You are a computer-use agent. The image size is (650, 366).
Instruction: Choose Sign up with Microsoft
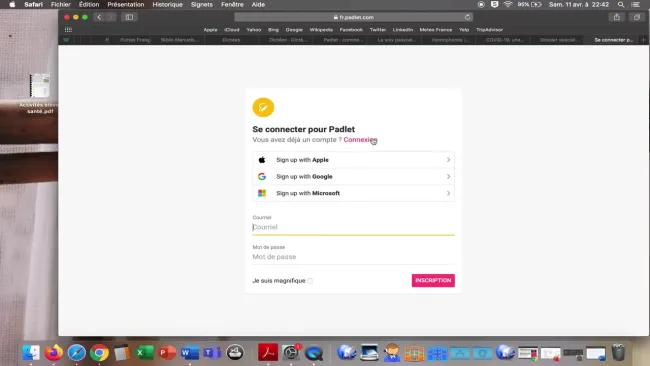pyautogui.click(x=353, y=193)
